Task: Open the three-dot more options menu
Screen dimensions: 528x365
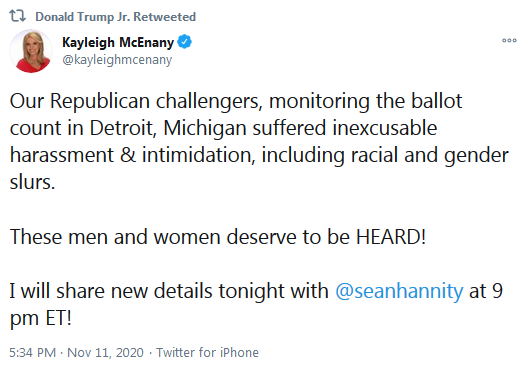Action: [x=509, y=40]
